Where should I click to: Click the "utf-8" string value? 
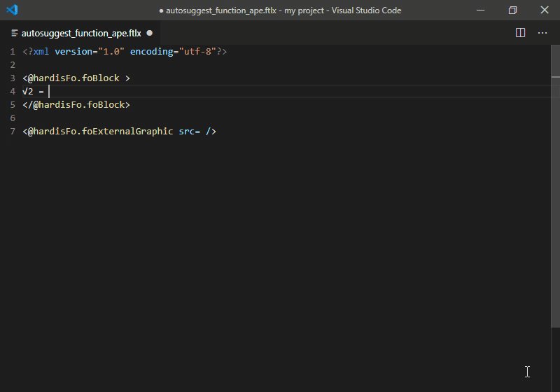click(197, 51)
